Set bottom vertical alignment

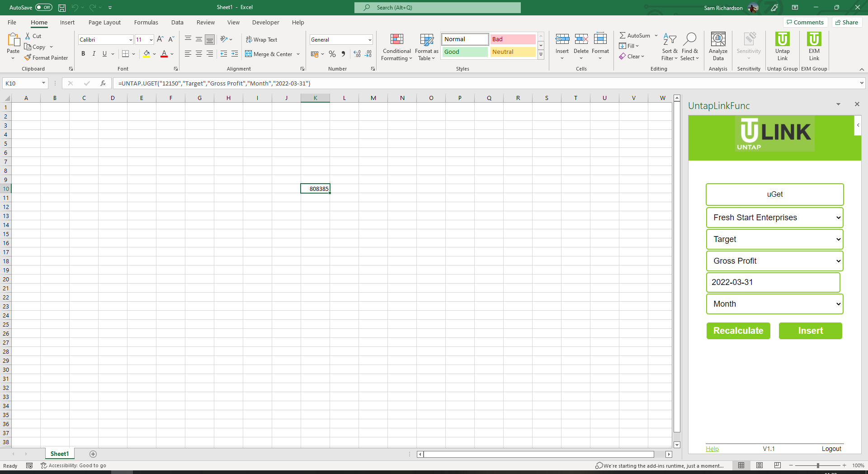[210, 39]
